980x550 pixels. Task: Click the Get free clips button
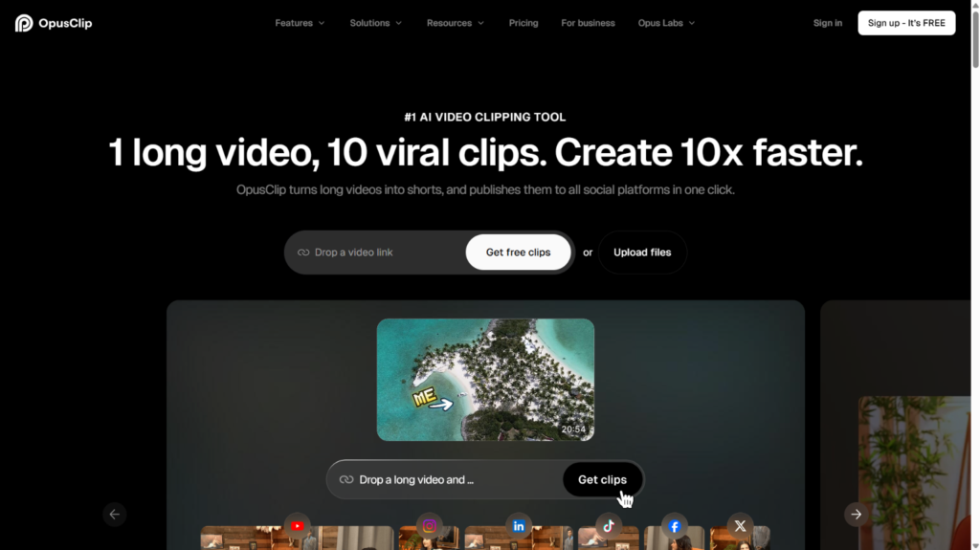(x=518, y=253)
